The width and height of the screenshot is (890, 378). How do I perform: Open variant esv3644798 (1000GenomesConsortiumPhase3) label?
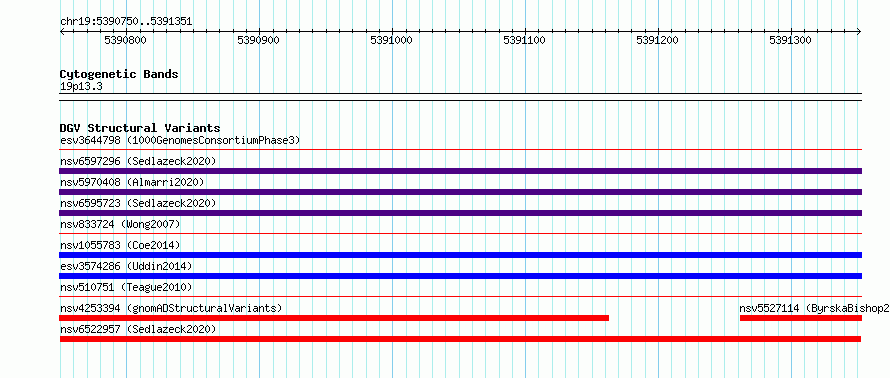180,140
